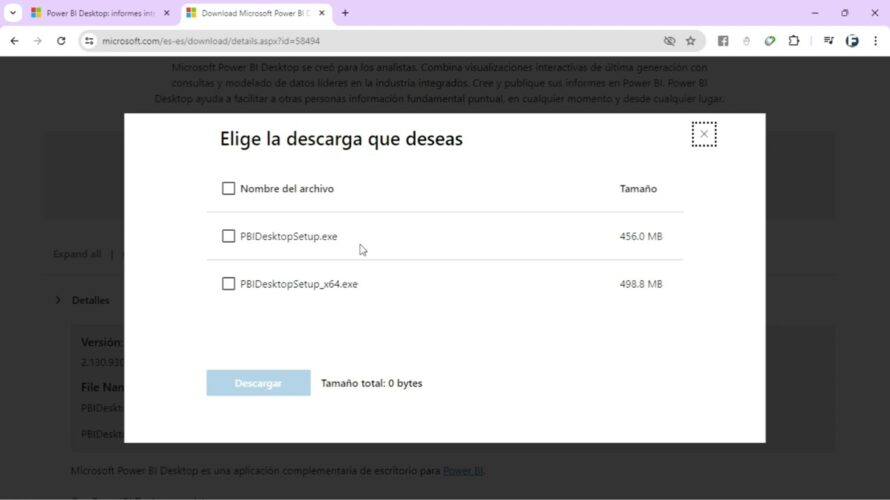The width and height of the screenshot is (890, 500).
Task: Tick the PBIDesktopSetup_x64.exe checkbox
Action: pos(228,284)
